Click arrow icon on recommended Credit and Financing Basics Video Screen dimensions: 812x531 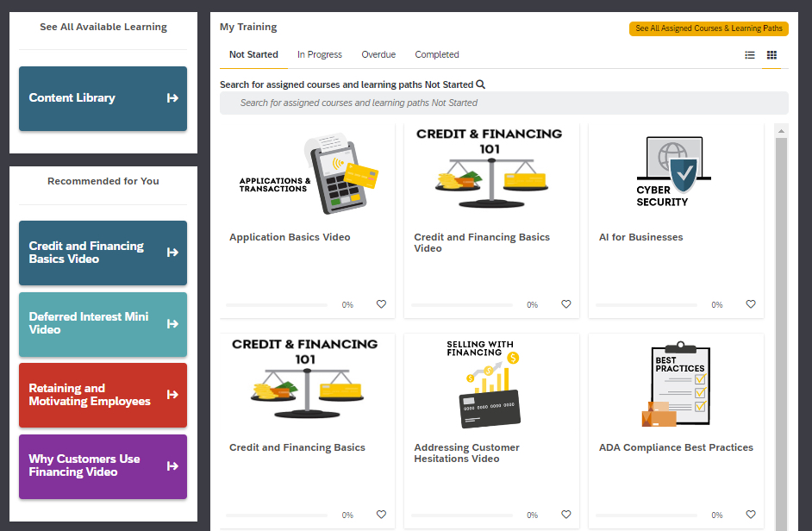[x=172, y=253]
